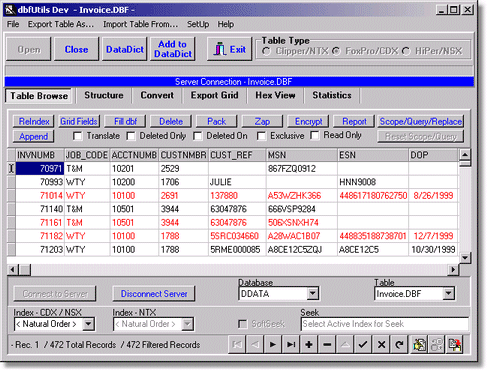Go to first record navigator button
487x371 pixels.
click(x=237, y=344)
